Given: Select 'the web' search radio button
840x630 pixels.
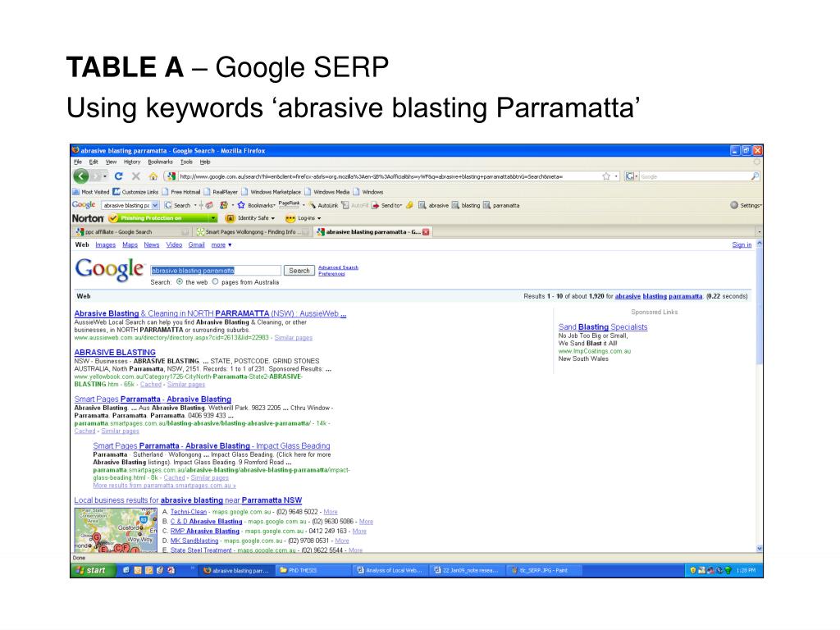Looking at the screenshot, I should pyautogui.click(x=180, y=282).
